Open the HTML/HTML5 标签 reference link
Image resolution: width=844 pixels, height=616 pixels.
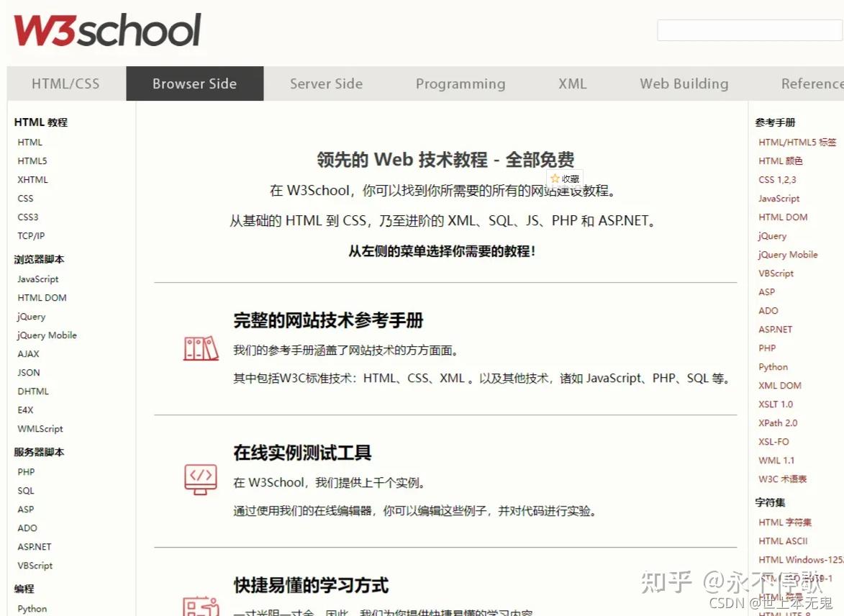(x=797, y=142)
